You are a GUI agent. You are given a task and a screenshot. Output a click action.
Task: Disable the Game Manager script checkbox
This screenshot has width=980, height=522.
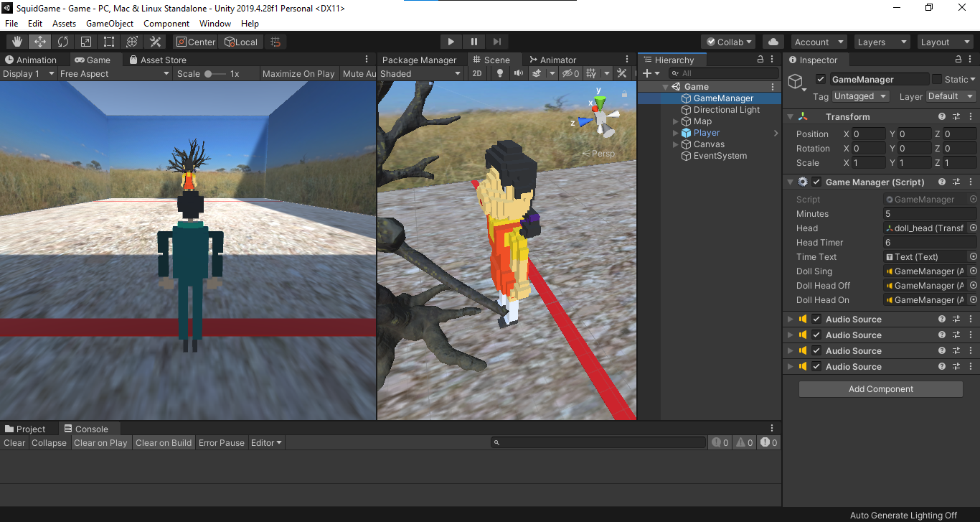(x=816, y=182)
